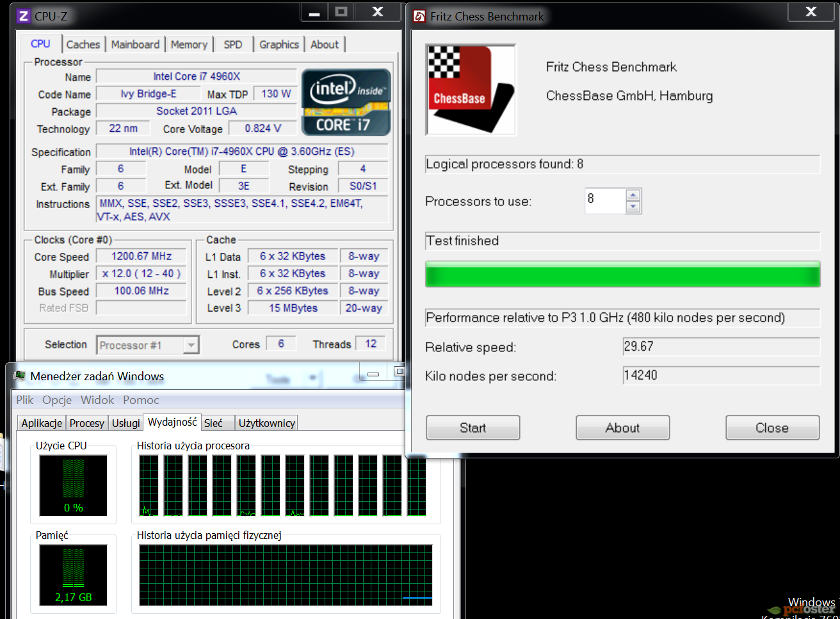Open About in Fritz Chess Benchmark
The width and height of the screenshot is (840, 619).
[x=622, y=428]
